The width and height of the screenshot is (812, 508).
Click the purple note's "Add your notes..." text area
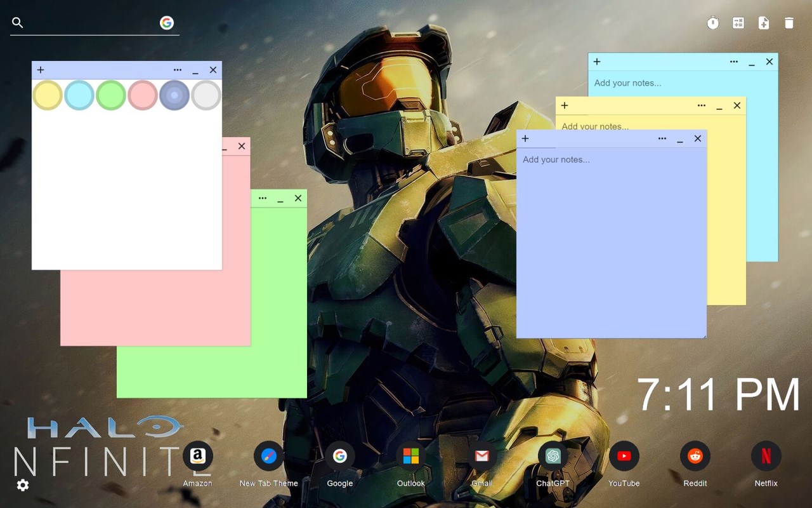click(x=612, y=243)
